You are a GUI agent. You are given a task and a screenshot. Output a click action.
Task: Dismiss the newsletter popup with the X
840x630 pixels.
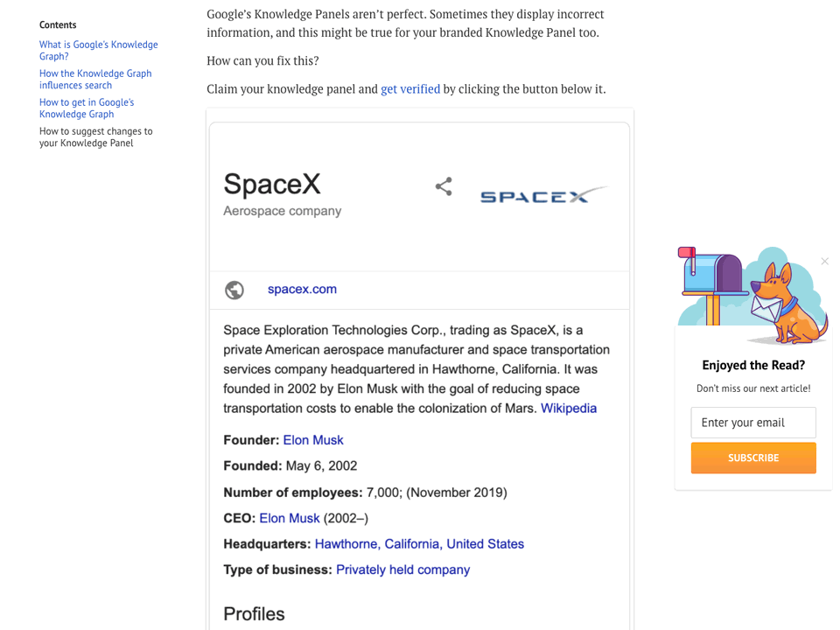[823, 262]
